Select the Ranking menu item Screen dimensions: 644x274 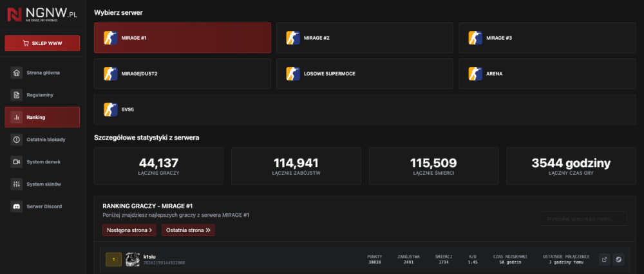[43, 117]
